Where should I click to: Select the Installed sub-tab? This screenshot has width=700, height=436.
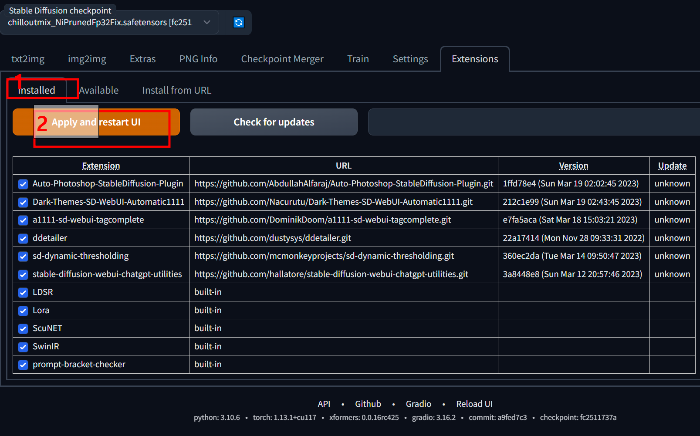37,90
